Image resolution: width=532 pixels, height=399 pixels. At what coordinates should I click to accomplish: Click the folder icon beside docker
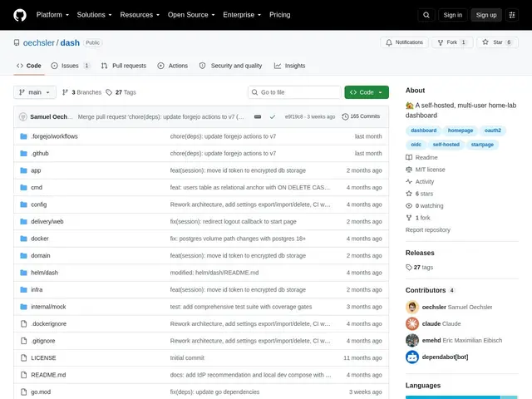[x=23, y=239]
